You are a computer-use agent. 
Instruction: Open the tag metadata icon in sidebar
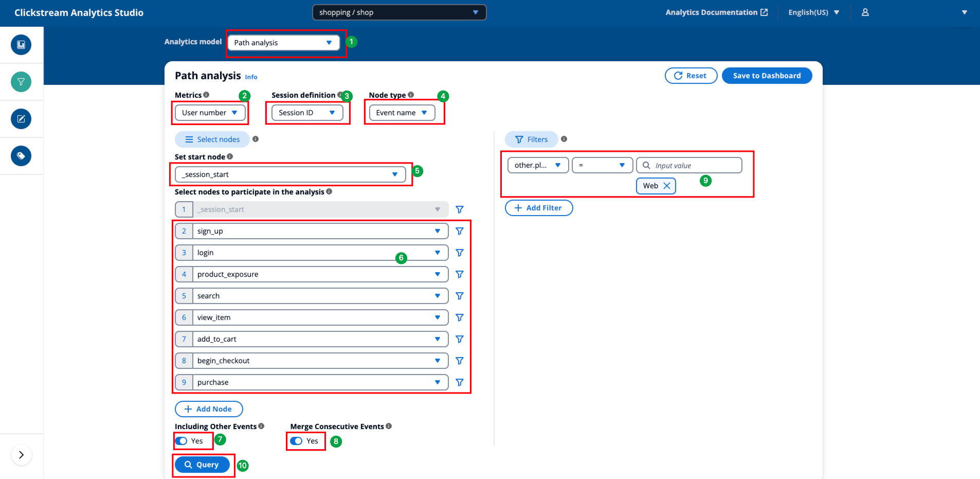[21, 156]
